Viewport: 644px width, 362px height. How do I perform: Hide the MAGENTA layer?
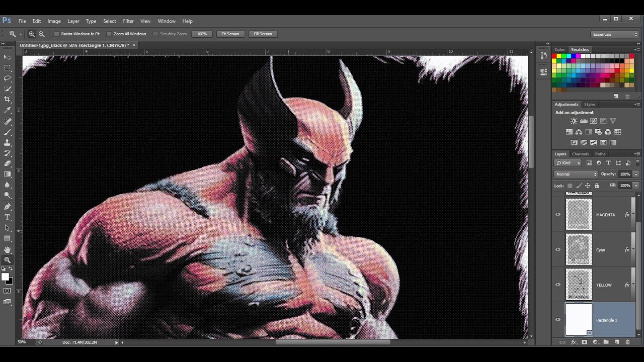click(x=558, y=215)
